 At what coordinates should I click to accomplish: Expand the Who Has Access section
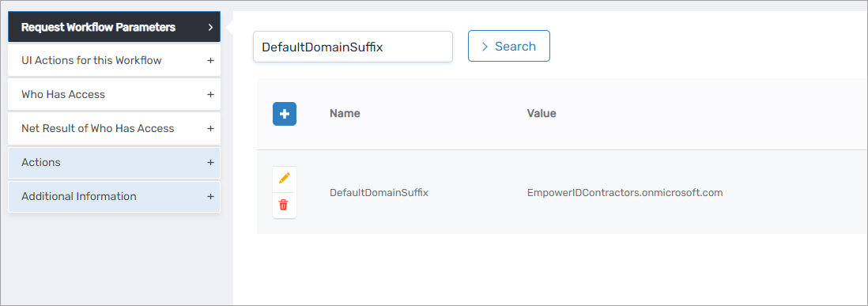coord(114,95)
